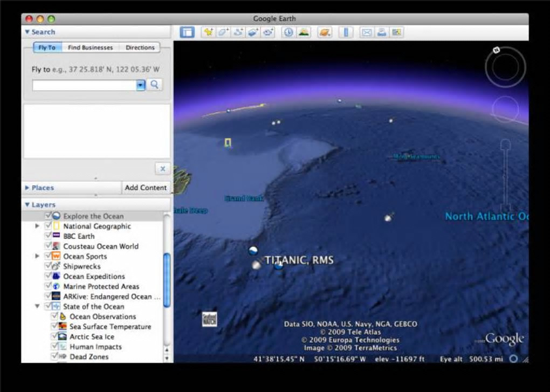Screen dimensions: 550x392
Task: Click the Print icon in toolbar
Action: (x=382, y=32)
